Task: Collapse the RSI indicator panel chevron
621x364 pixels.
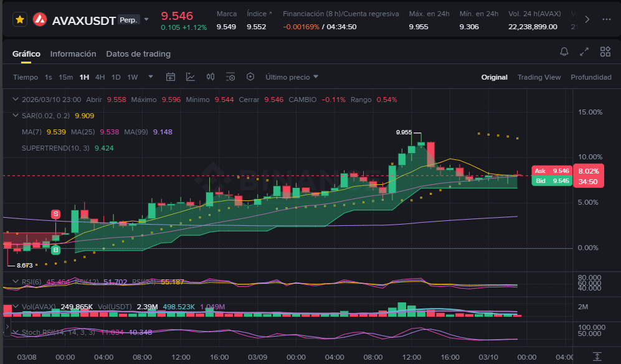Action: 16,282
